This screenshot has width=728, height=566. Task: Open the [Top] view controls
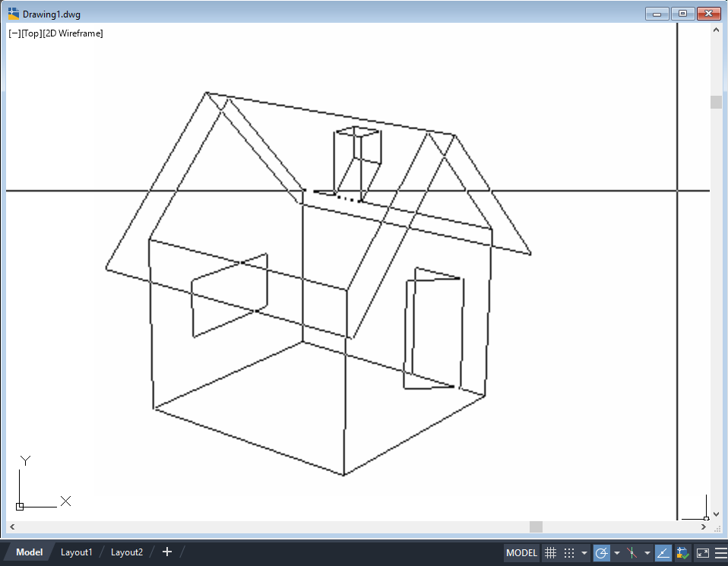[31, 33]
